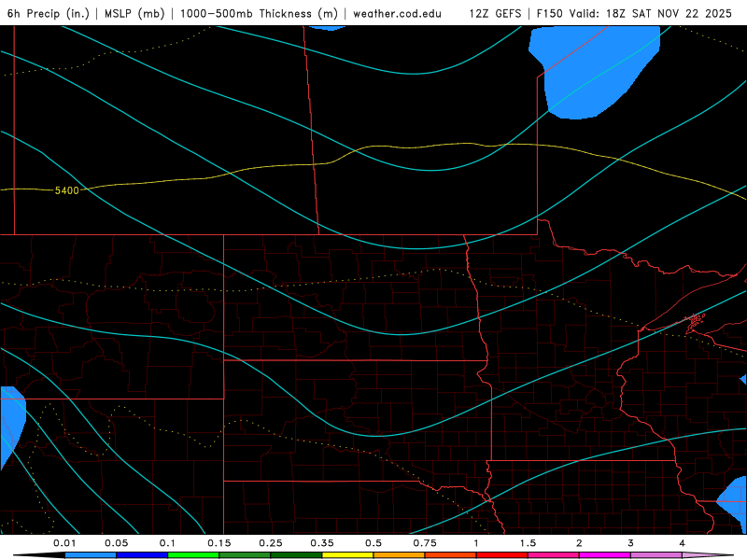The image size is (747, 560).
Task: Click the 1.5 value on the colorbar
Action: (x=528, y=543)
